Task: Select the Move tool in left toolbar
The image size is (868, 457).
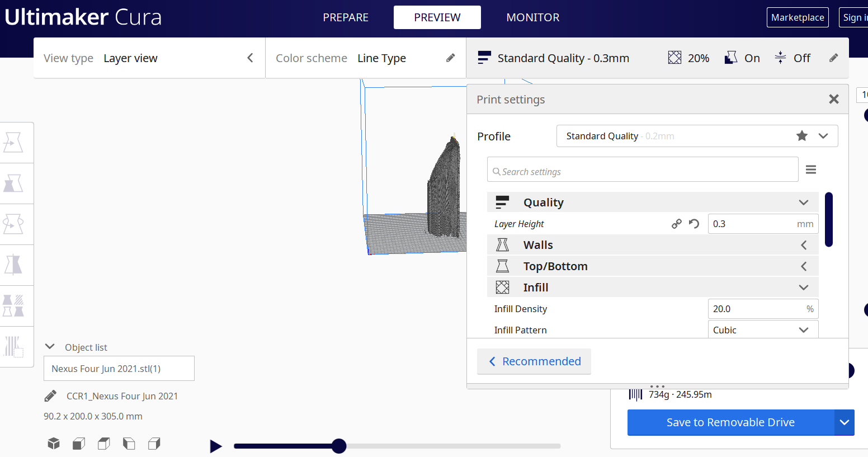Action: (x=13, y=143)
